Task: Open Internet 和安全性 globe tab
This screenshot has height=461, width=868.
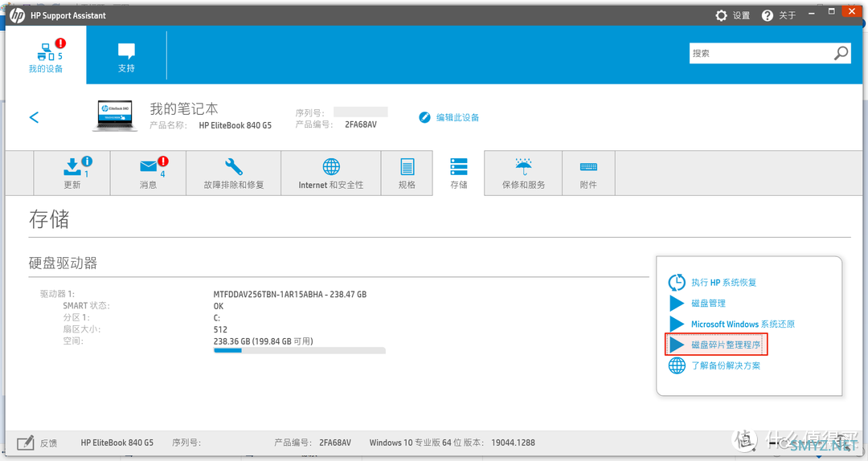Action: pyautogui.click(x=331, y=173)
